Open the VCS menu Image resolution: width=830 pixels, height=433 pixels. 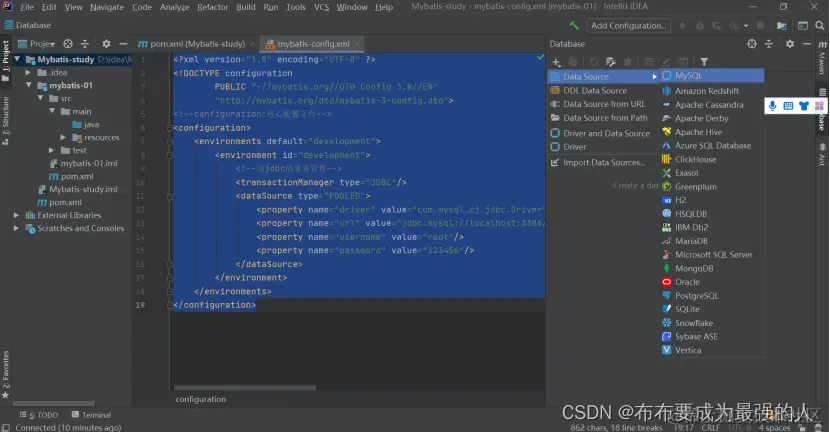[321, 7]
